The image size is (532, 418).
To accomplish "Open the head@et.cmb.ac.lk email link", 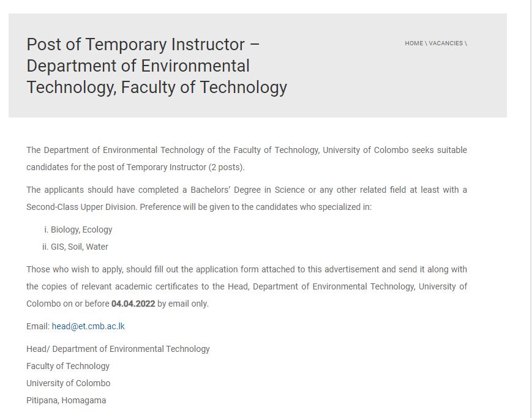I will click(x=88, y=326).
